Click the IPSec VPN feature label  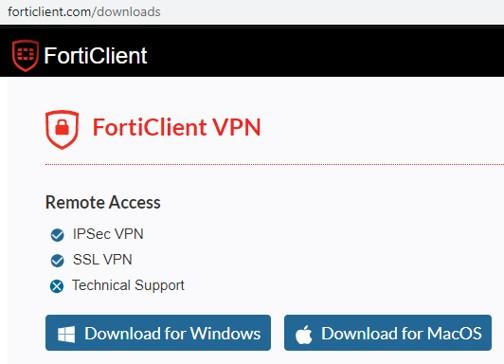(x=108, y=234)
